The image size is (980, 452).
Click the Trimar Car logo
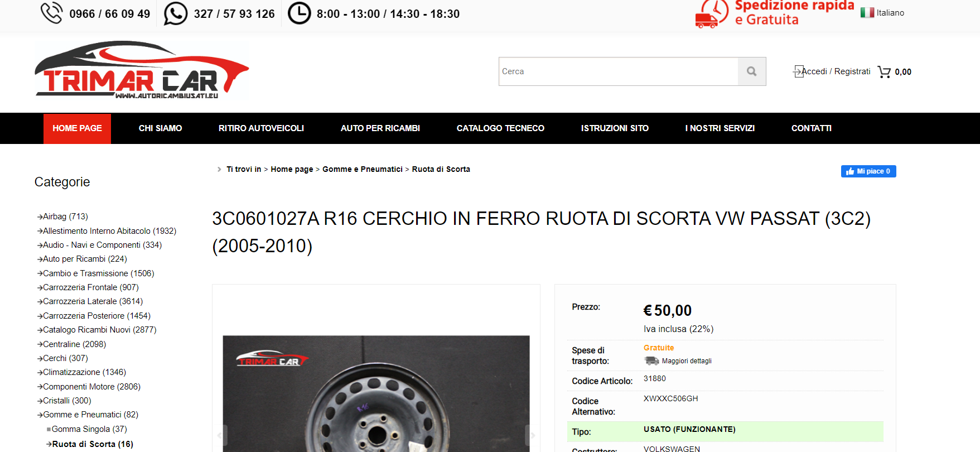(x=142, y=70)
